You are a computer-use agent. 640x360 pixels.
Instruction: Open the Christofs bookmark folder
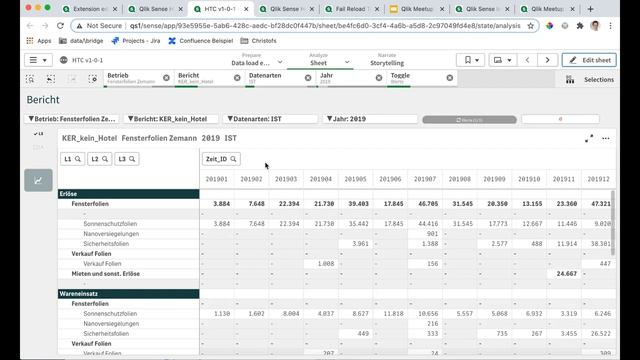tap(258, 41)
